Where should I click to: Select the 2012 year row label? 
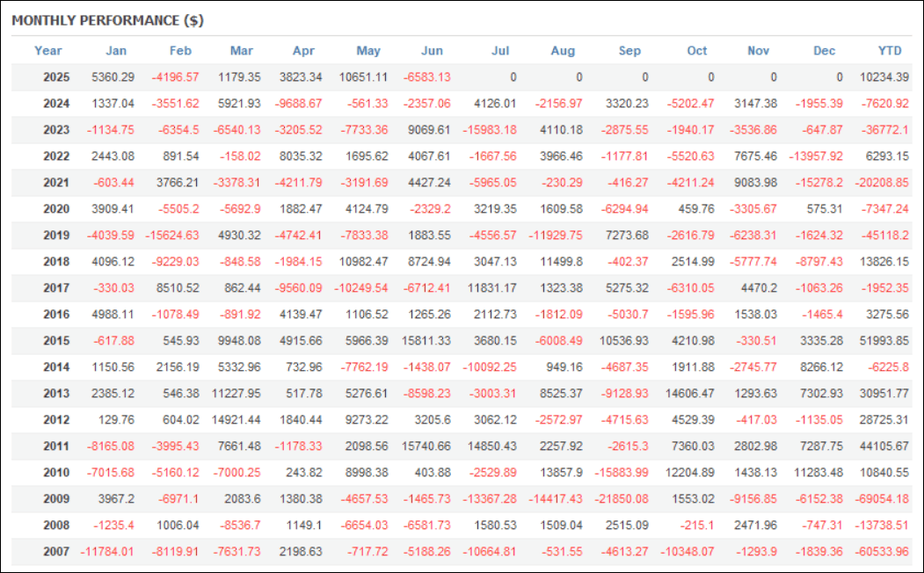(56, 420)
